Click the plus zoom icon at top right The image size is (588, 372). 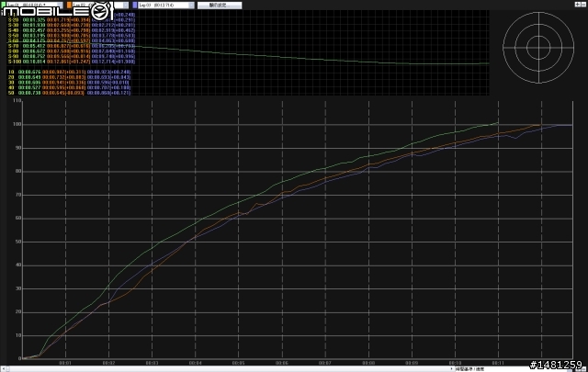pyautogui.click(x=578, y=4)
